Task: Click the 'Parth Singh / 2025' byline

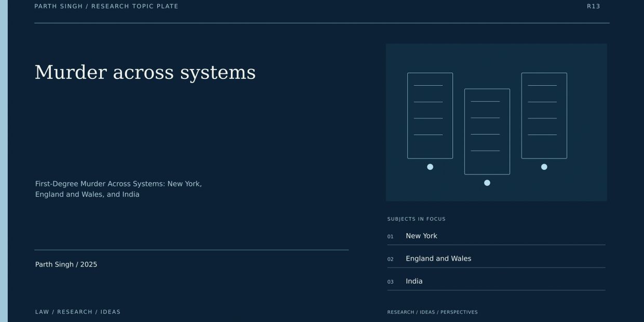Action: coord(66,264)
